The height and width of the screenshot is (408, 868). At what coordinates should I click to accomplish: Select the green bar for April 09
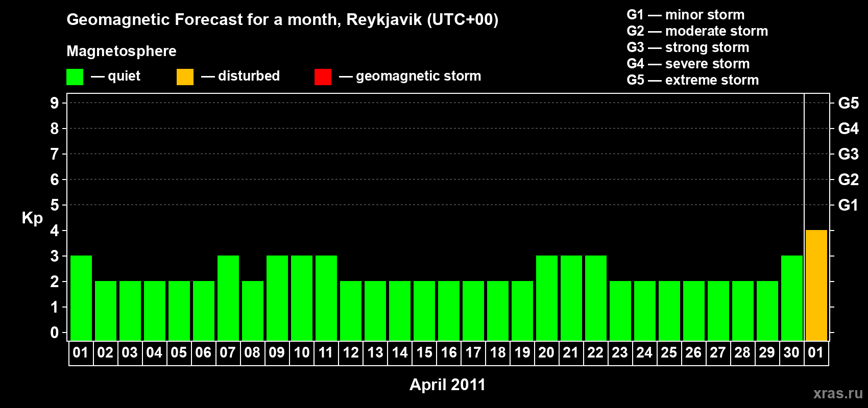point(277,298)
